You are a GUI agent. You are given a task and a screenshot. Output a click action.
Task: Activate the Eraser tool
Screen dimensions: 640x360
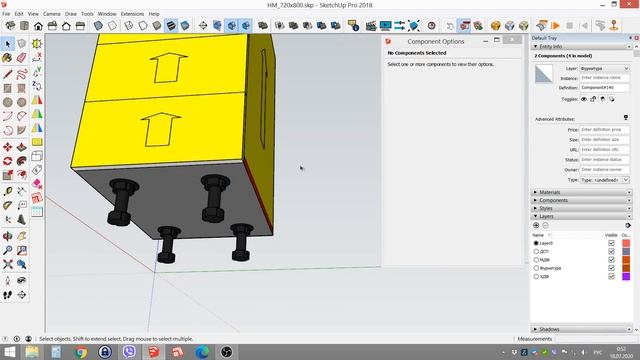click(22, 58)
